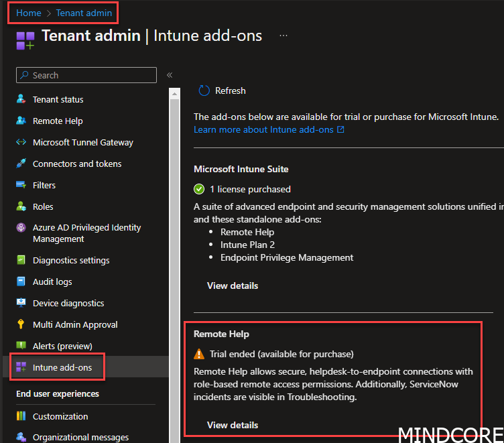View details for Microsoft Intune Suite
This screenshot has width=504, height=443.
[x=233, y=286]
